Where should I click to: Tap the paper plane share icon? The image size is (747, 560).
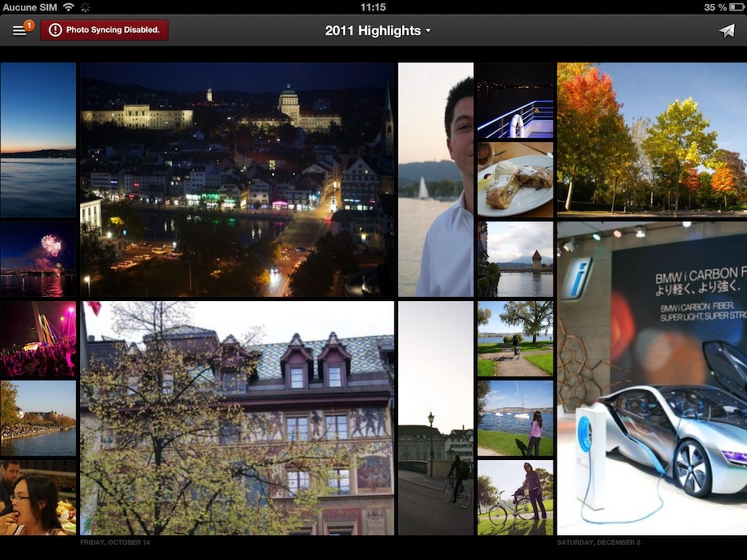(x=727, y=31)
